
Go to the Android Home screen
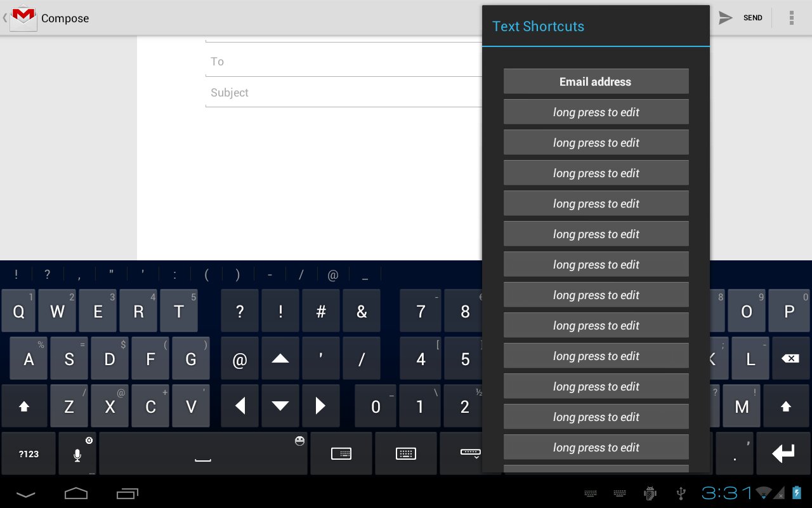[x=76, y=493]
